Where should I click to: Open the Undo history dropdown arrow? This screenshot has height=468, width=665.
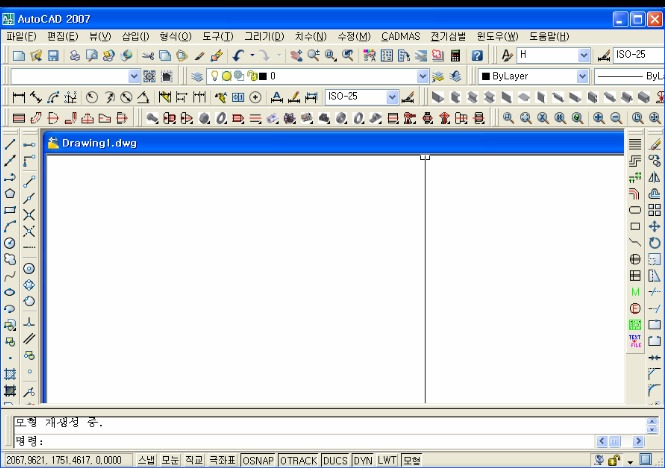[x=252, y=55]
